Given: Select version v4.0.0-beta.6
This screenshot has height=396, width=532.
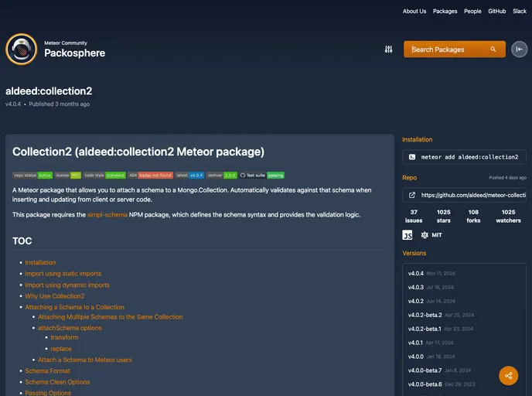Looking at the screenshot, I should [x=442, y=384].
